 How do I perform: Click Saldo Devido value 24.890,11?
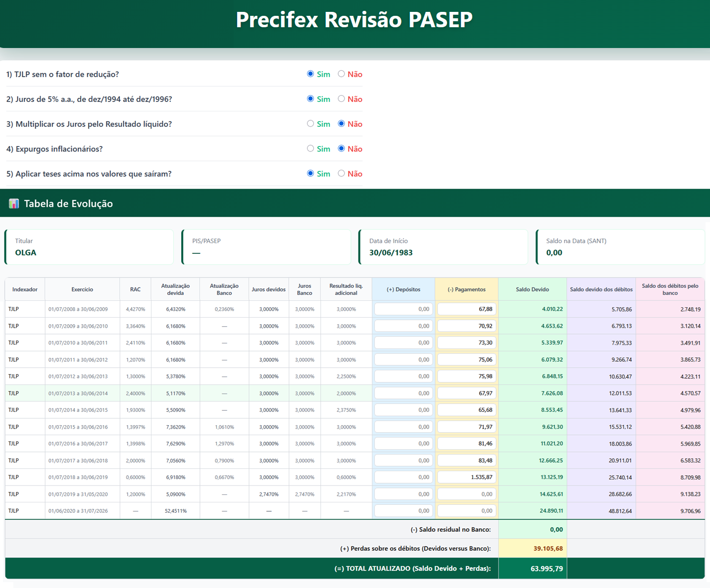551,511
